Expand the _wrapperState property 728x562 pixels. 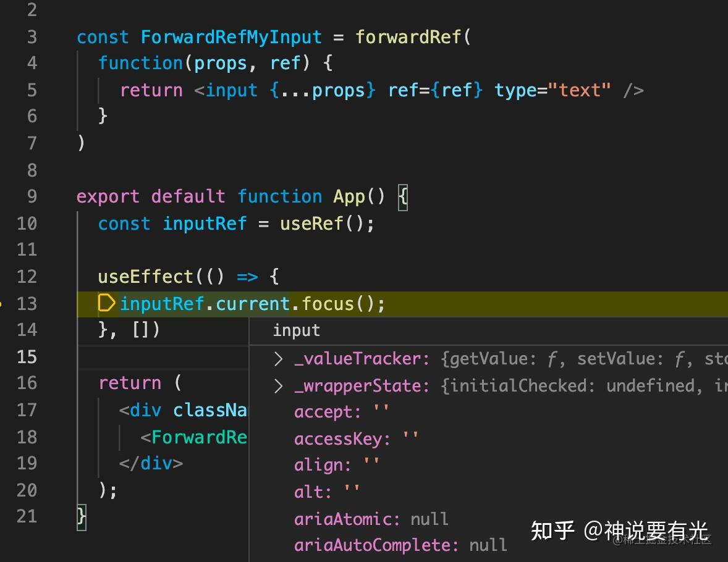[x=277, y=385]
